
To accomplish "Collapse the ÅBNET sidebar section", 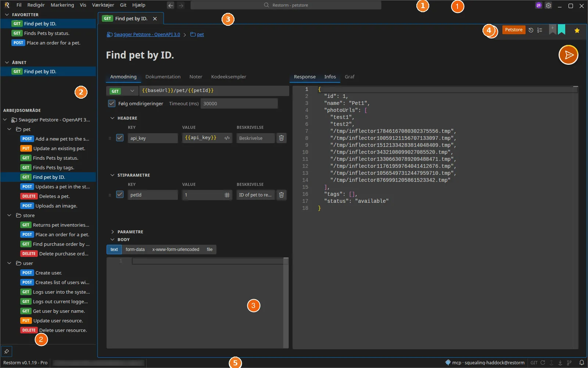I will point(7,63).
